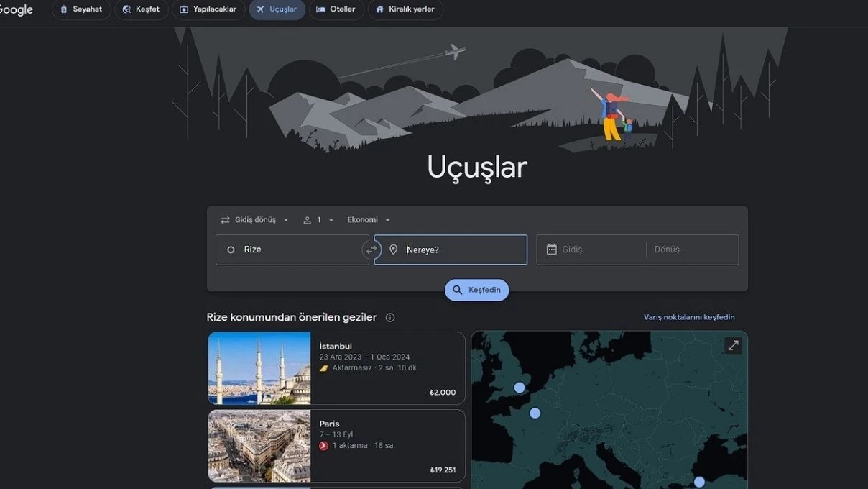Switch to the Keşfet tab
This screenshot has width=868, height=489.
[x=142, y=9]
